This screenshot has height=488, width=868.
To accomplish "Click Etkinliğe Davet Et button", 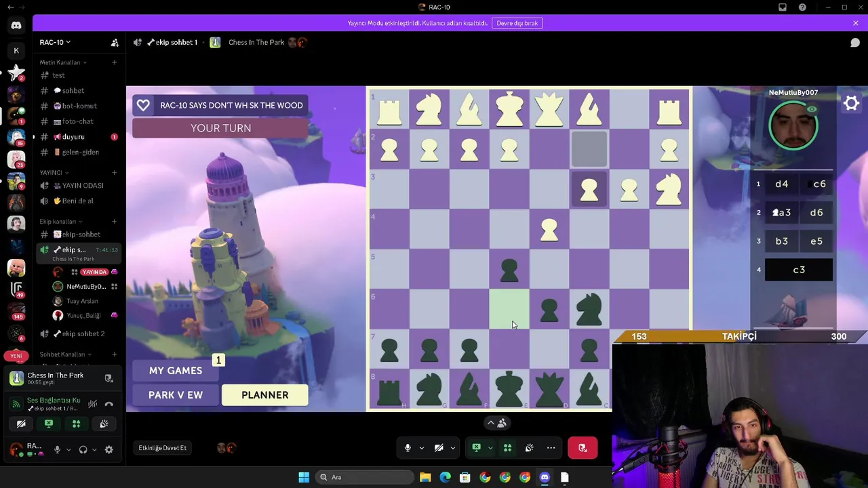I will pyautogui.click(x=163, y=448).
